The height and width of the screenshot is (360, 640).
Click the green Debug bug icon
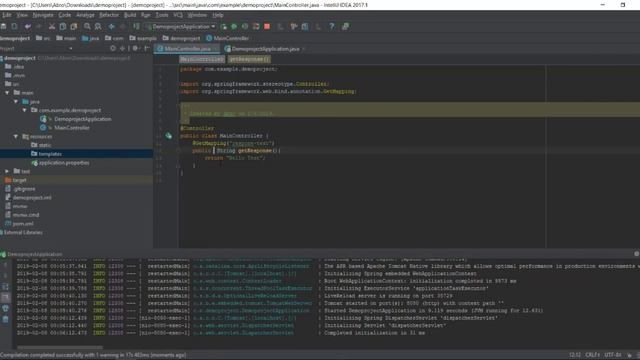point(234,27)
